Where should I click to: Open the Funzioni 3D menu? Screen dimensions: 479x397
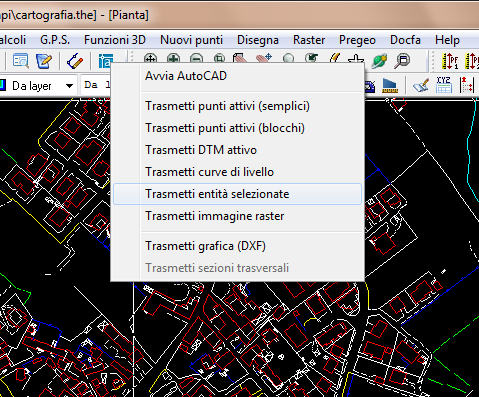[x=115, y=40]
